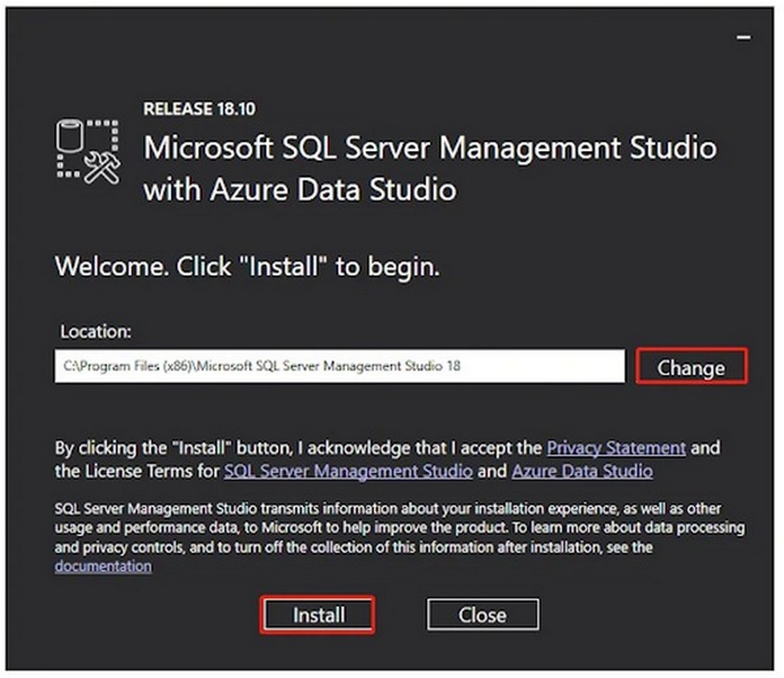View the SQL Server Management Studio license terms
This screenshot has width=784, height=678.
[348, 471]
